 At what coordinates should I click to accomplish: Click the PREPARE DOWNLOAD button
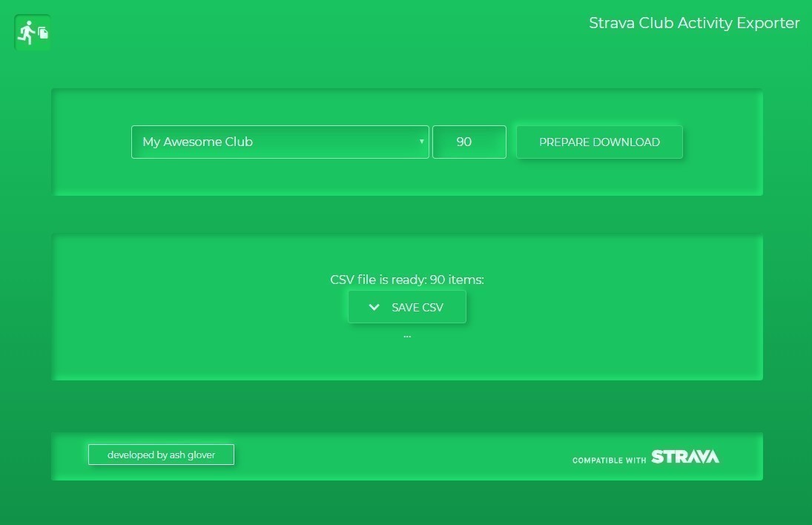tap(599, 142)
